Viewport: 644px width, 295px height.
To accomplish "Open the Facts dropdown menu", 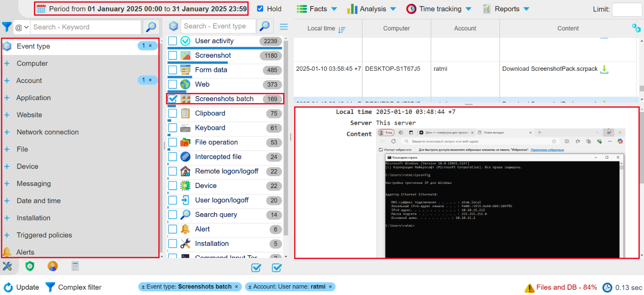I will [317, 9].
